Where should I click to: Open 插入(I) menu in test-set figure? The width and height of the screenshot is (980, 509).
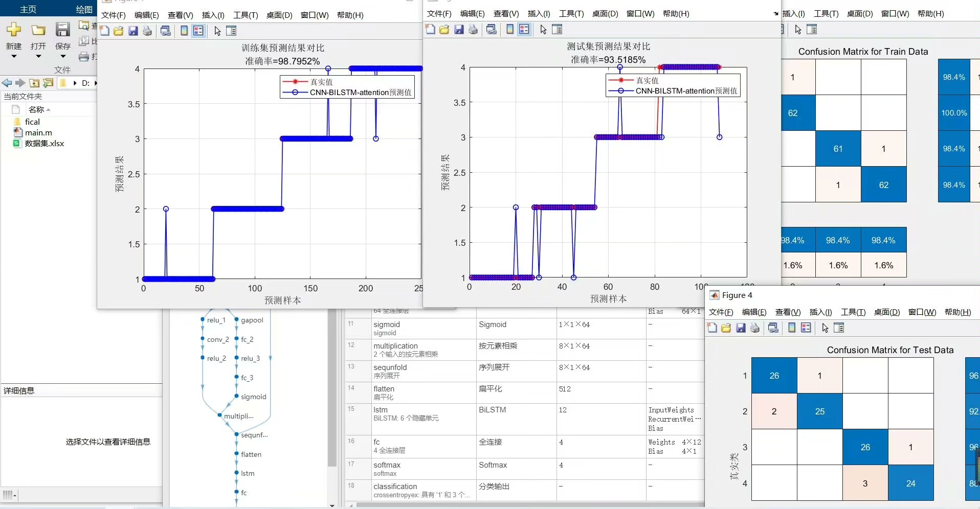click(x=539, y=14)
